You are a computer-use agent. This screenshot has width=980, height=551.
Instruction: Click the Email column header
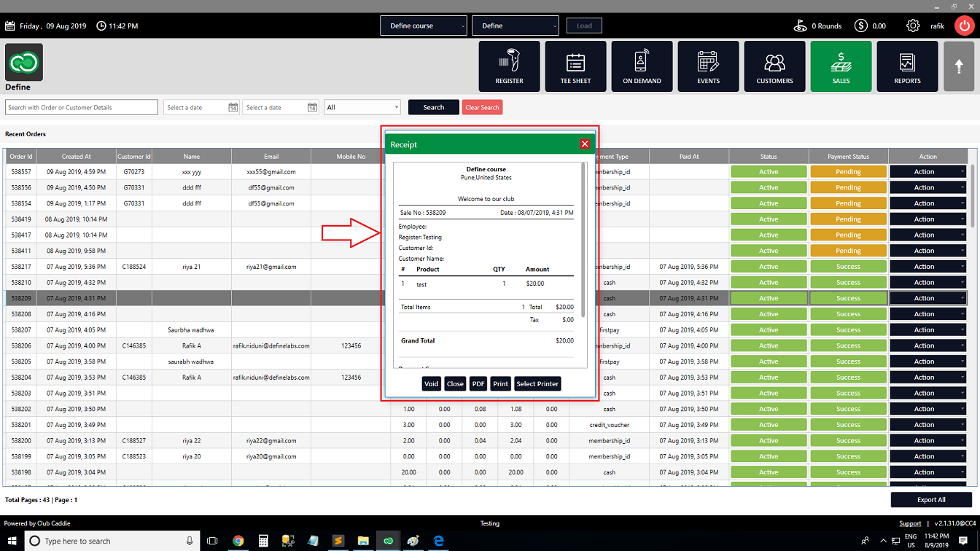(x=271, y=156)
